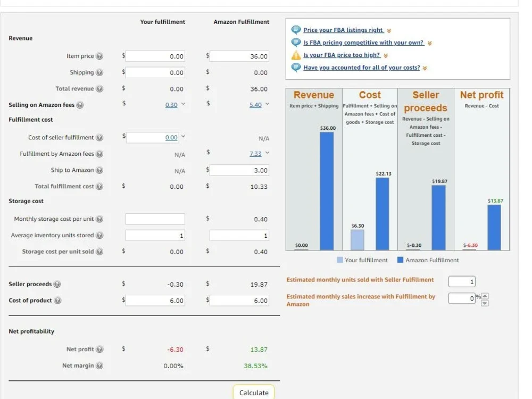Click help icon beside Cost of product
The image size is (532, 399).
click(x=57, y=301)
